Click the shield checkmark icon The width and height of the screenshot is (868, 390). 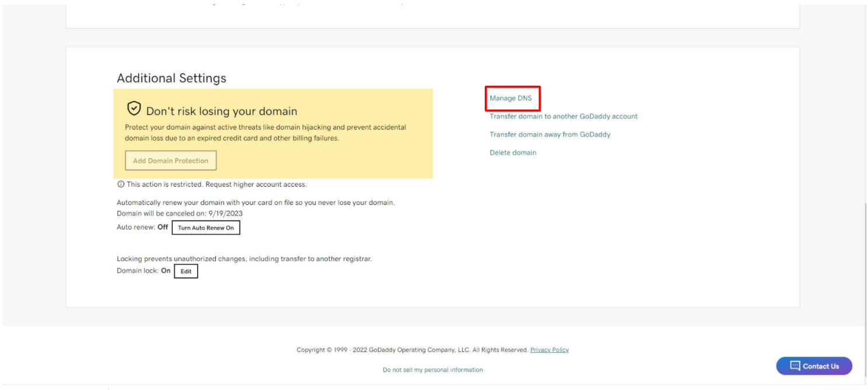coord(134,109)
